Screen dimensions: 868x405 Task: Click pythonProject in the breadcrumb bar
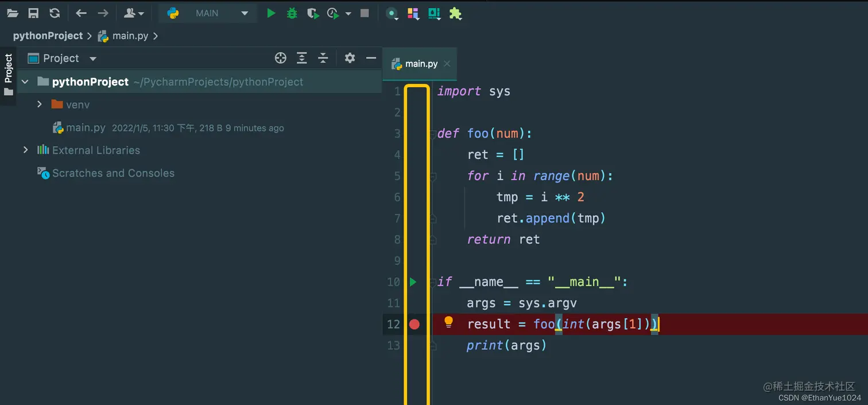(48, 36)
